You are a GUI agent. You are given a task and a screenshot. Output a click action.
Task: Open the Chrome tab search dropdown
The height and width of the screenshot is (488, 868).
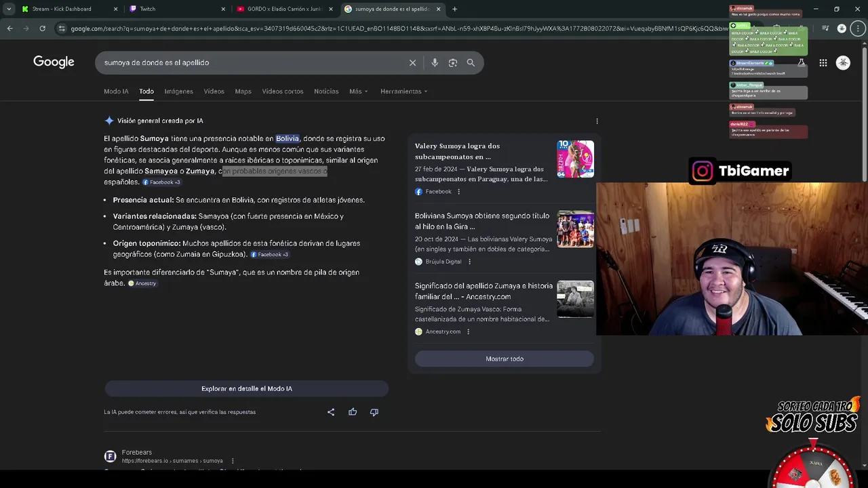pos(9,9)
